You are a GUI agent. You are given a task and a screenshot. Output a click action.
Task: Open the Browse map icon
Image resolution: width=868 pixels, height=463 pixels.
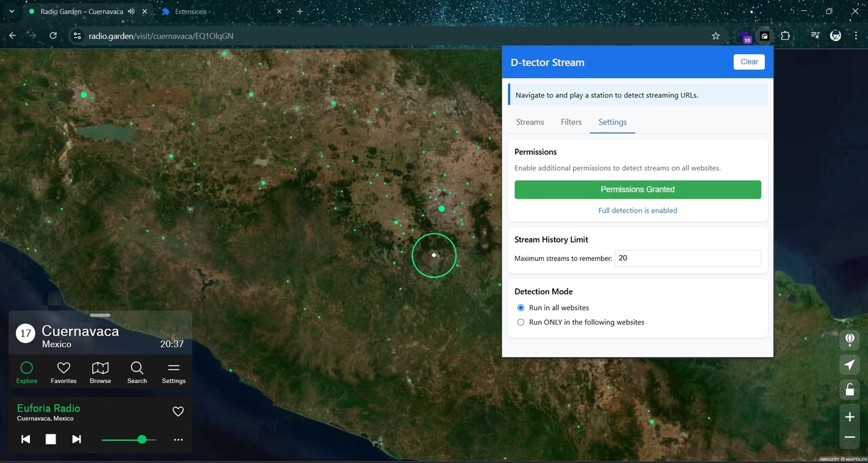point(100,371)
